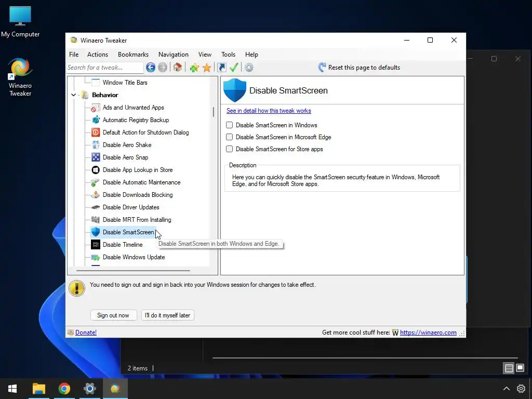Choose I'll do it myself later
This screenshot has width=532, height=399.
tap(168, 315)
